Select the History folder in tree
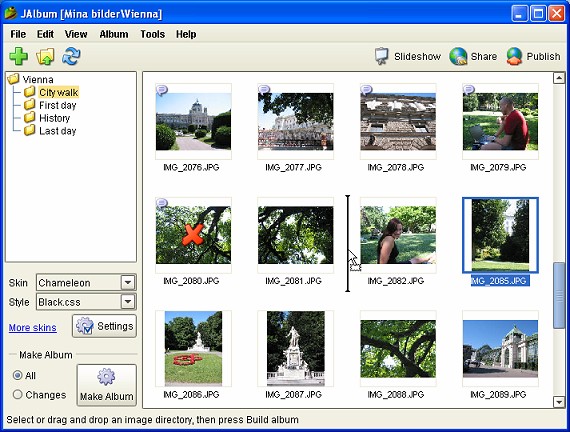This screenshot has height=432, width=570. 54,118
